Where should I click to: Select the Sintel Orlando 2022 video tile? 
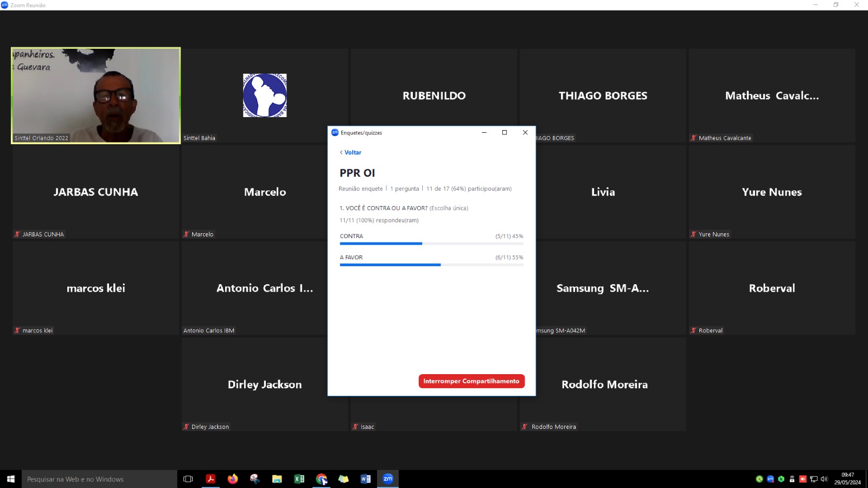[96, 95]
